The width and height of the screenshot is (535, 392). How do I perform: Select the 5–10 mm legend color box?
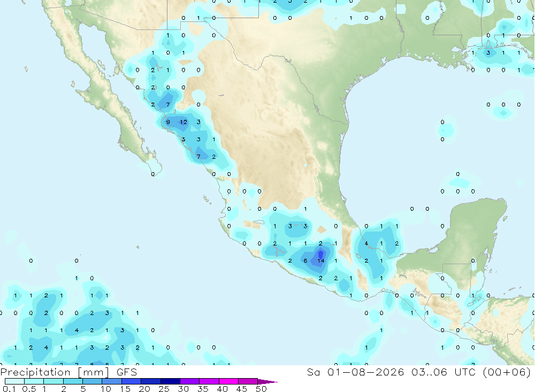(93, 381)
